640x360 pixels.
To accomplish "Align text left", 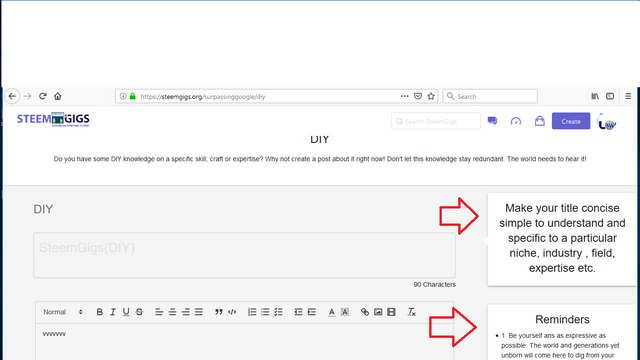I will click(159, 312).
